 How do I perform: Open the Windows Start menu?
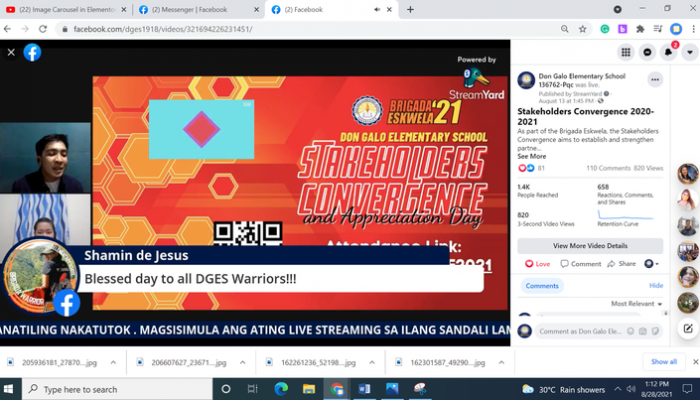8,389
